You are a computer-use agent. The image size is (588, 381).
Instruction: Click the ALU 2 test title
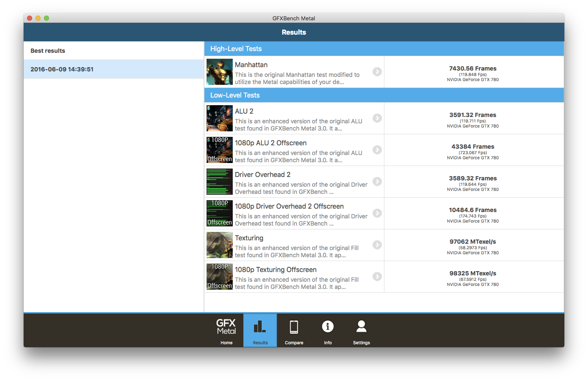244,111
